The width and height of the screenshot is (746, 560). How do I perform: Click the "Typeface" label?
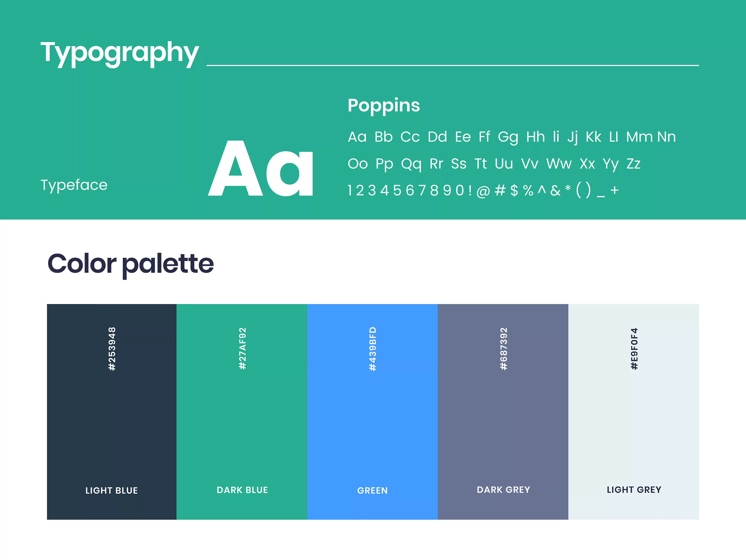click(74, 185)
